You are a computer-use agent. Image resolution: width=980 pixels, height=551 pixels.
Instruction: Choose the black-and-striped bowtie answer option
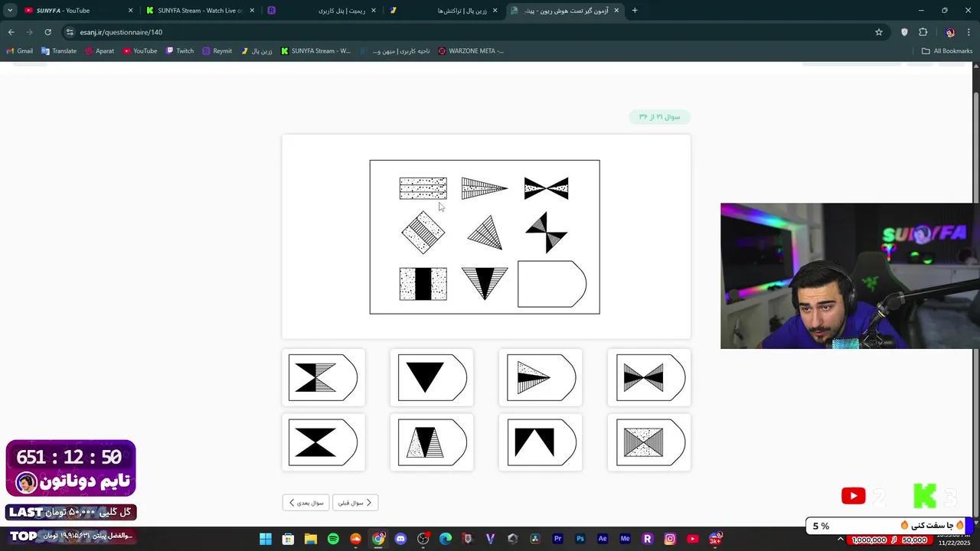[x=649, y=377]
